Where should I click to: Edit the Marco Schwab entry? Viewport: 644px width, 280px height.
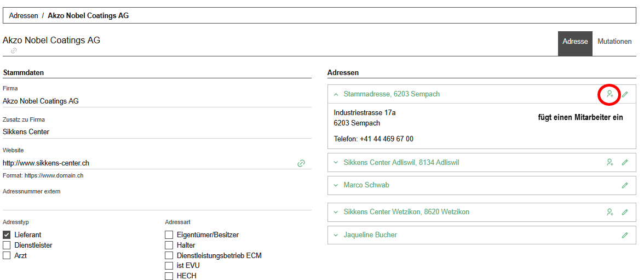tap(625, 185)
